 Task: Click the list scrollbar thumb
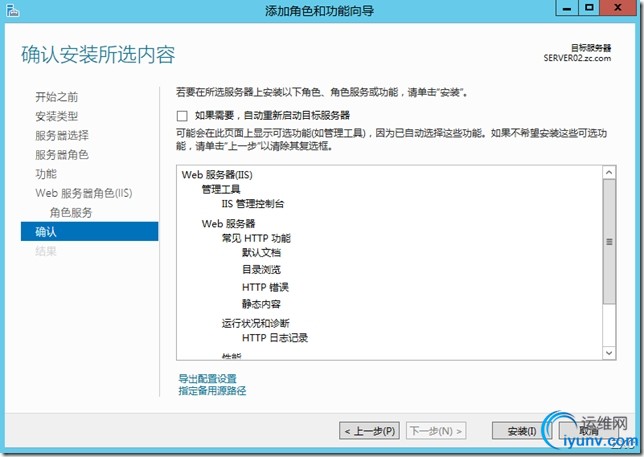point(609,242)
